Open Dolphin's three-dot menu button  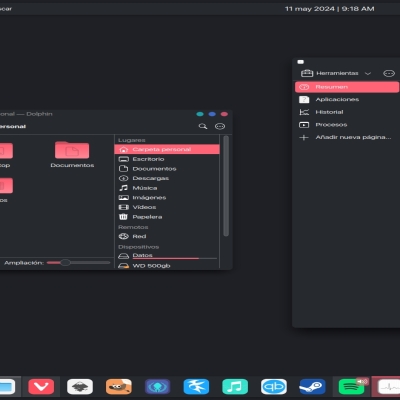point(220,126)
